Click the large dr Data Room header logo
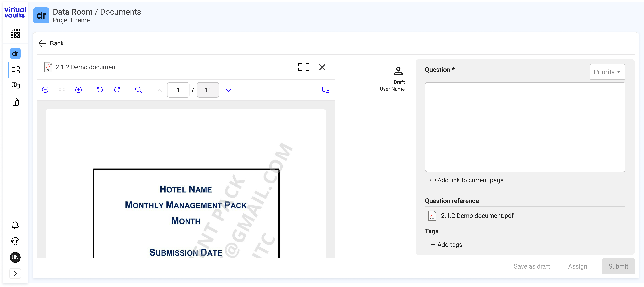The image size is (644, 287). tap(41, 15)
